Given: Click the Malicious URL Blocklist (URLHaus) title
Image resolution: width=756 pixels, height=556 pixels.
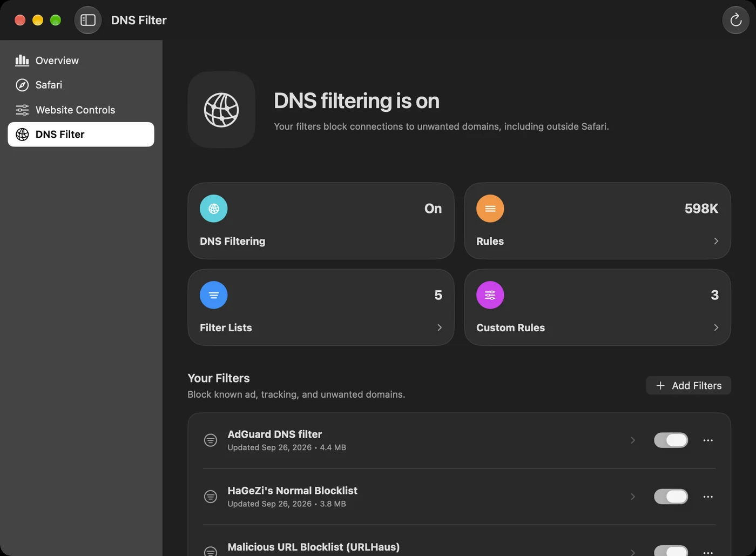Looking at the screenshot, I should tap(313, 547).
